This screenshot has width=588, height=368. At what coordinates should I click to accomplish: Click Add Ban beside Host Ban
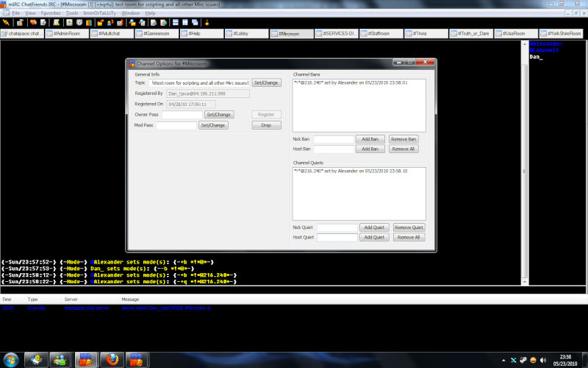coord(370,149)
